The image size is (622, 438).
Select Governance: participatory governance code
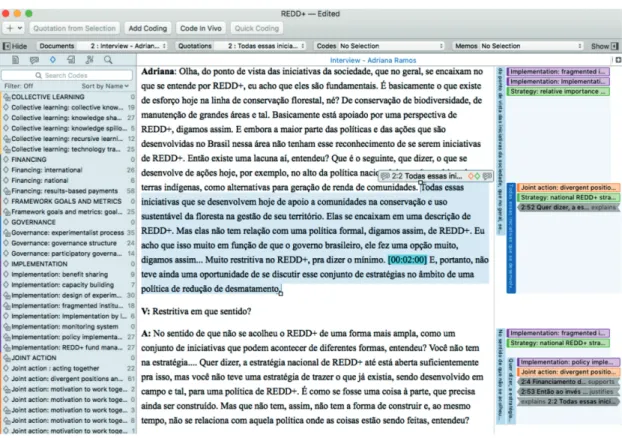[68, 254]
